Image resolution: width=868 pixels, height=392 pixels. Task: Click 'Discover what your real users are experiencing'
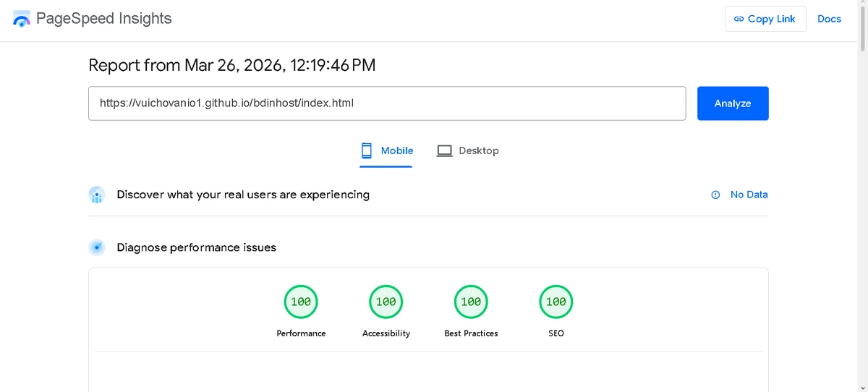pos(243,195)
